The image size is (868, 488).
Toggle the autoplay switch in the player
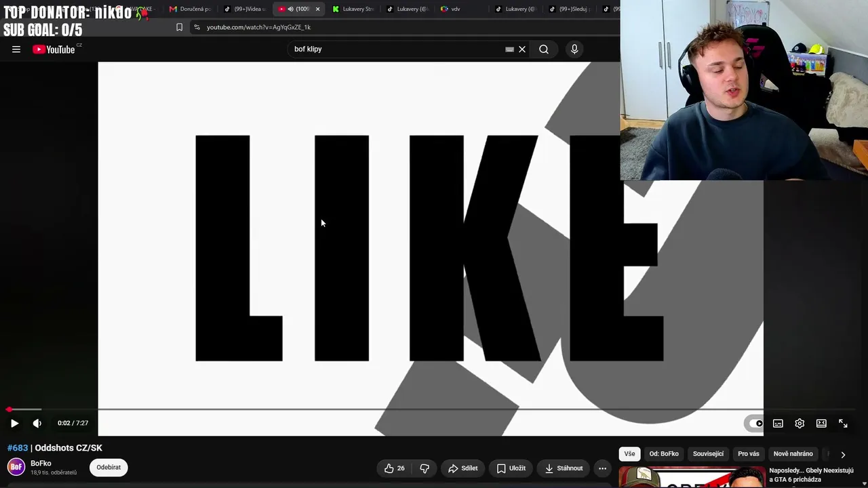tap(755, 424)
